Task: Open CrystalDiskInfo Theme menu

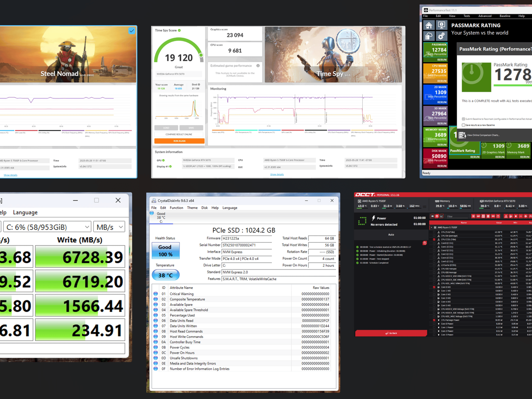Action: pyautogui.click(x=192, y=208)
